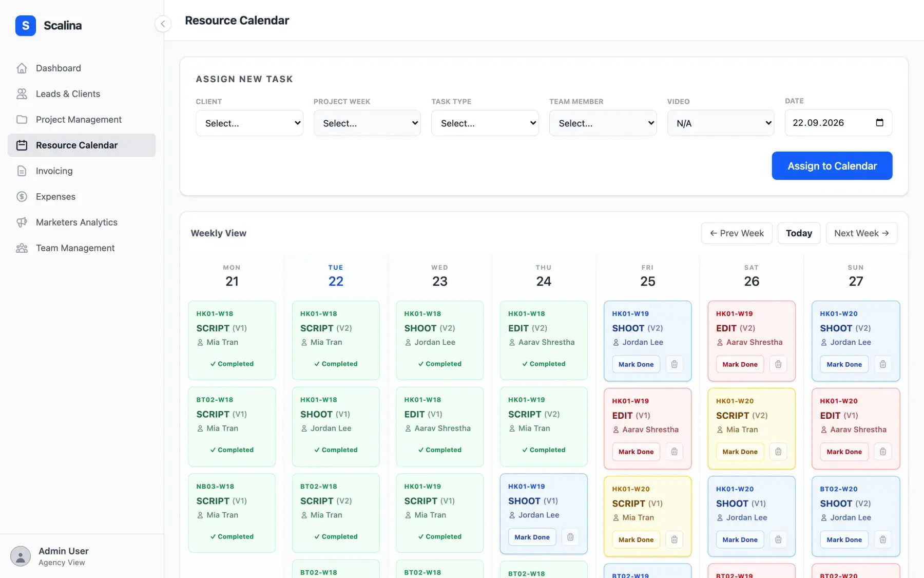Viewport: 924px width, 578px height.
Task: Delete the Saturday HK01-W19 EDIT (V2) task
Action: (778, 364)
